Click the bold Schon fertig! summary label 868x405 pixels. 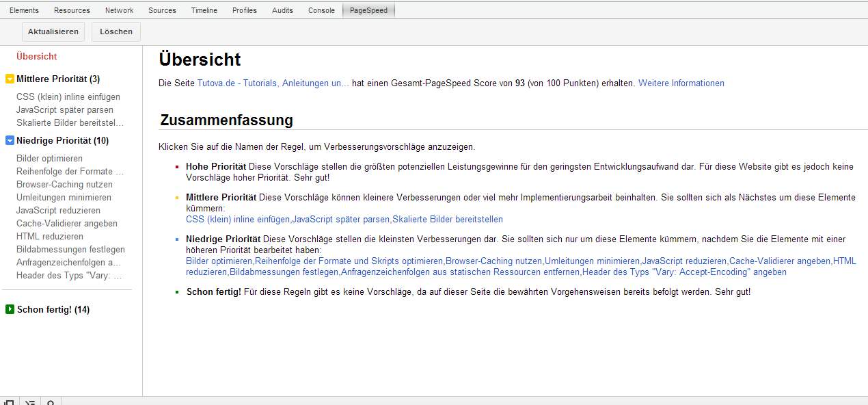[214, 292]
